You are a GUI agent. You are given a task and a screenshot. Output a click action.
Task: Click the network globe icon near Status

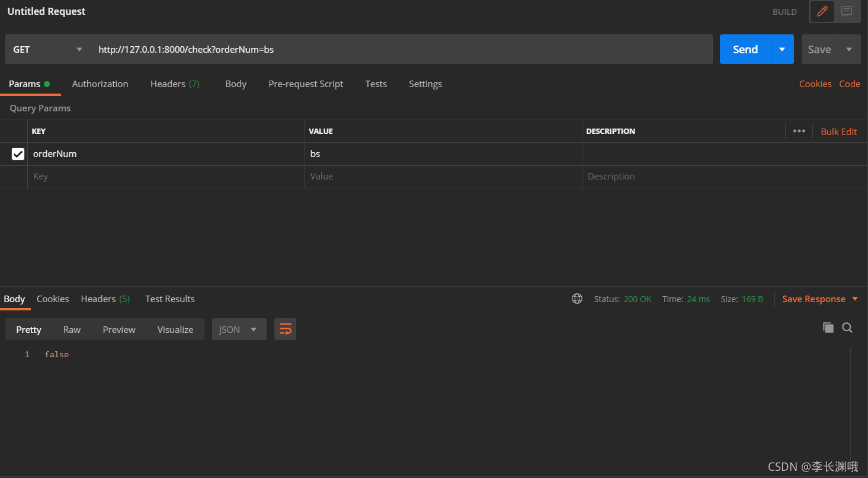pyautogui.click(x=577, y=299)
